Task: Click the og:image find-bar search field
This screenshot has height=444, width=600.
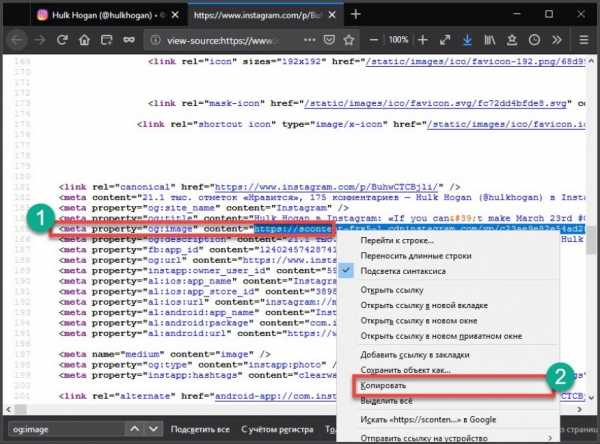Action: click(66, 429)
